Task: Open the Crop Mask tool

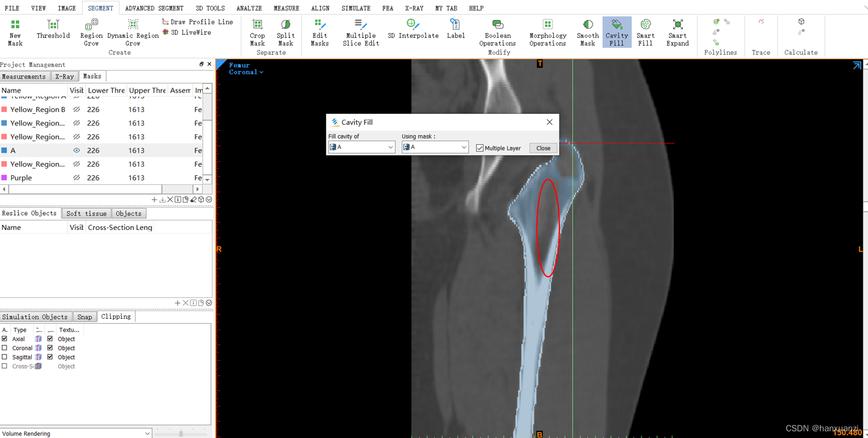Action: [x=257, y=32]
